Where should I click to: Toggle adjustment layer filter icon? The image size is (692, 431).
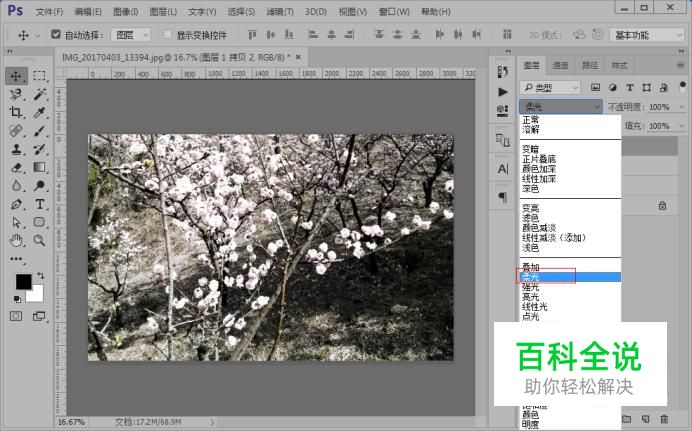tap(613, 87)
